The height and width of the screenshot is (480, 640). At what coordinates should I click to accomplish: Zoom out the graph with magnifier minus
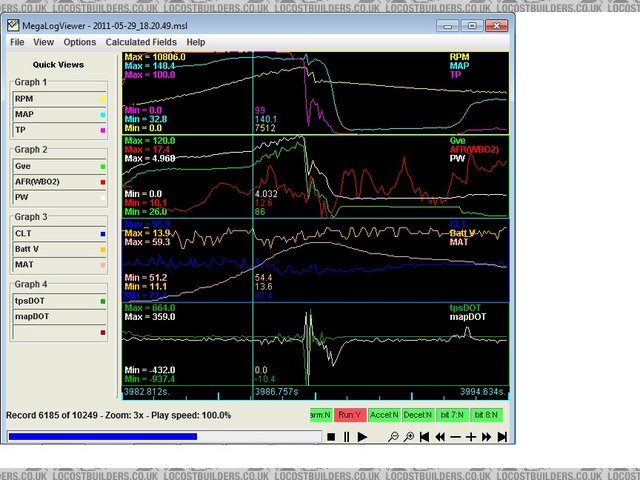pyautogui.click(x=395, y=437)
